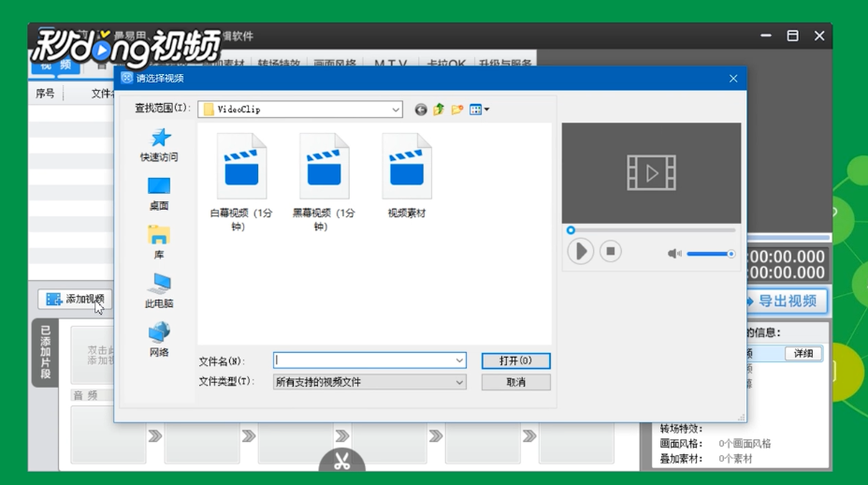
Task: Click the 添加视频 add video button
Action: [75, 300]
